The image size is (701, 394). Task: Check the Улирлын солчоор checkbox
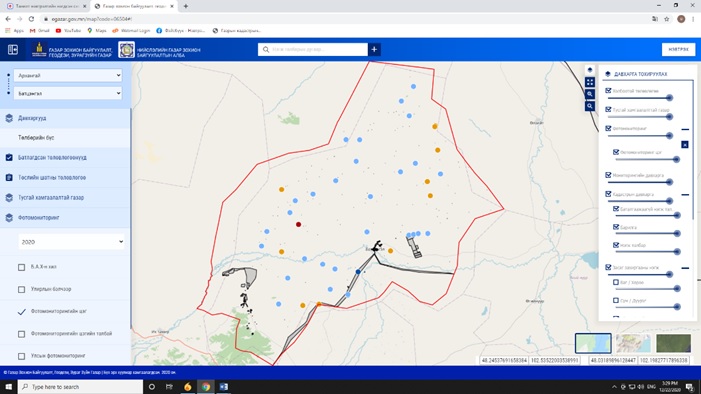(x=21, y=289)
